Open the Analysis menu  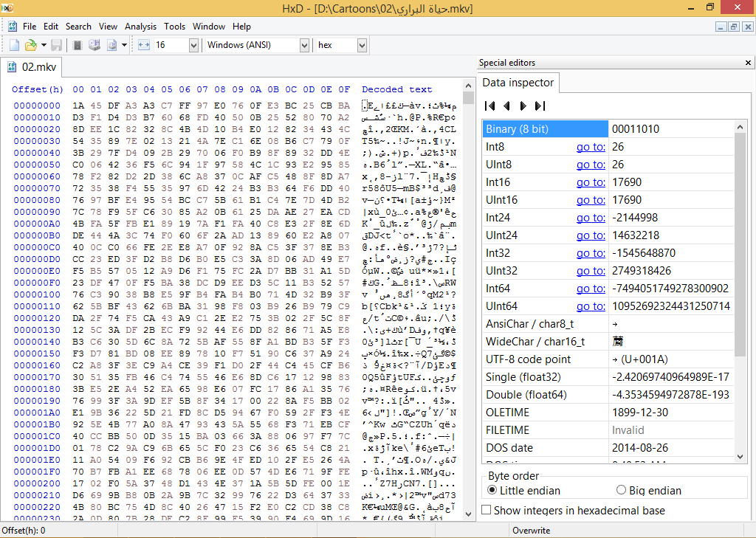click(140, 27)
